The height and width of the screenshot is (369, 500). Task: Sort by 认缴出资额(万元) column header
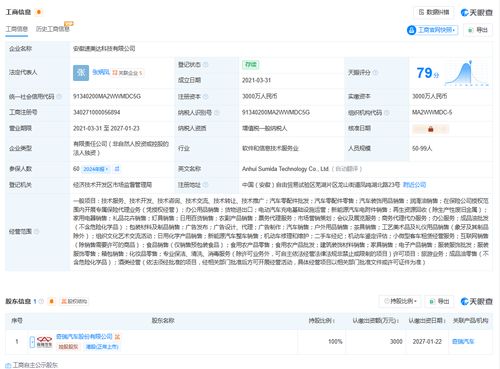376,321
